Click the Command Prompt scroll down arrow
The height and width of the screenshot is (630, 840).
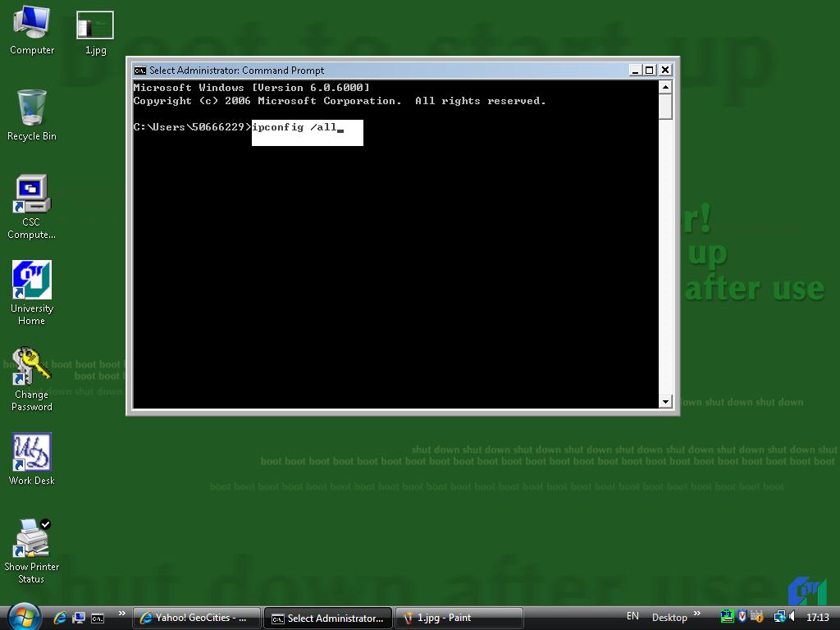tap(665, 402)
